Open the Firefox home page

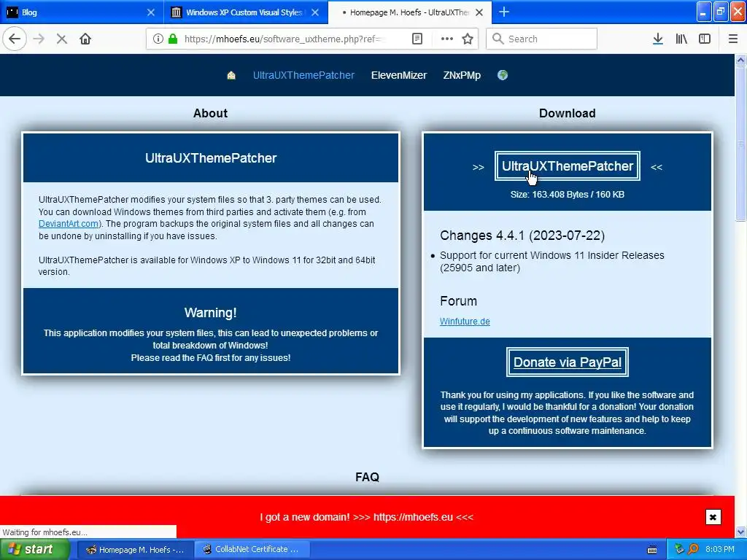click(x=85, y=39)
